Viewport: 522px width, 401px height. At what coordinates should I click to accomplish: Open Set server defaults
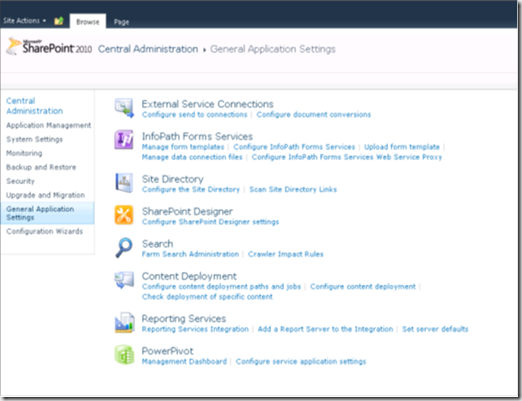pos(435,329)
